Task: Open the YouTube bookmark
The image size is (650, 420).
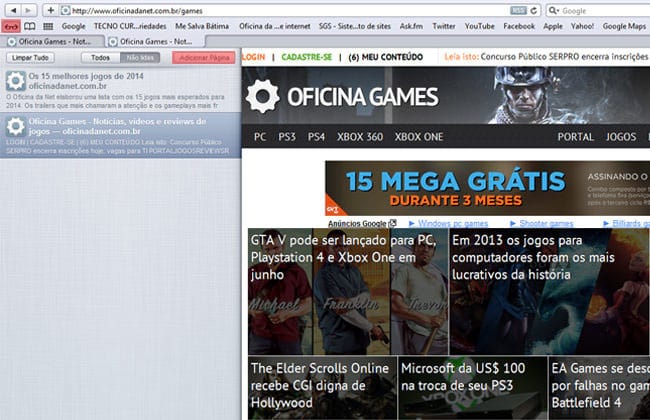Action: point(479,26)
